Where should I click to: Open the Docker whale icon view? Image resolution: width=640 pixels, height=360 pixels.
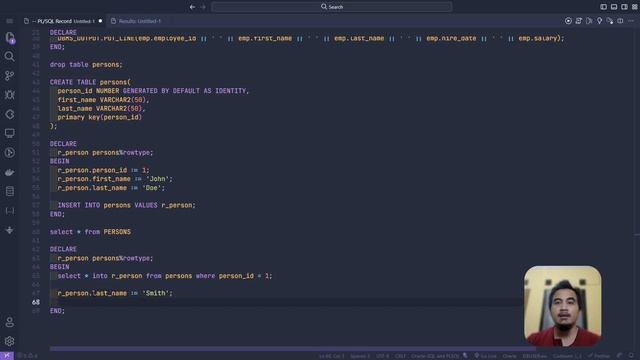(9, 172)
